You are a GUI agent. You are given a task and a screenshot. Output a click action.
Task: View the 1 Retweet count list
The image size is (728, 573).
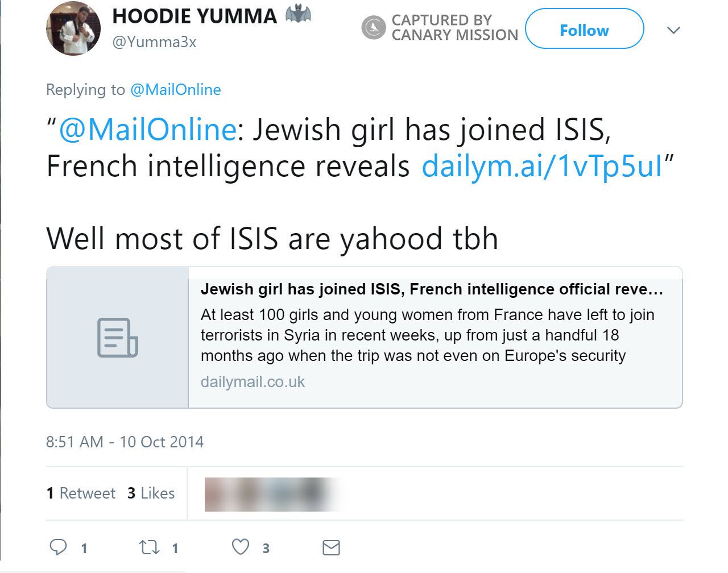point(81,493)
